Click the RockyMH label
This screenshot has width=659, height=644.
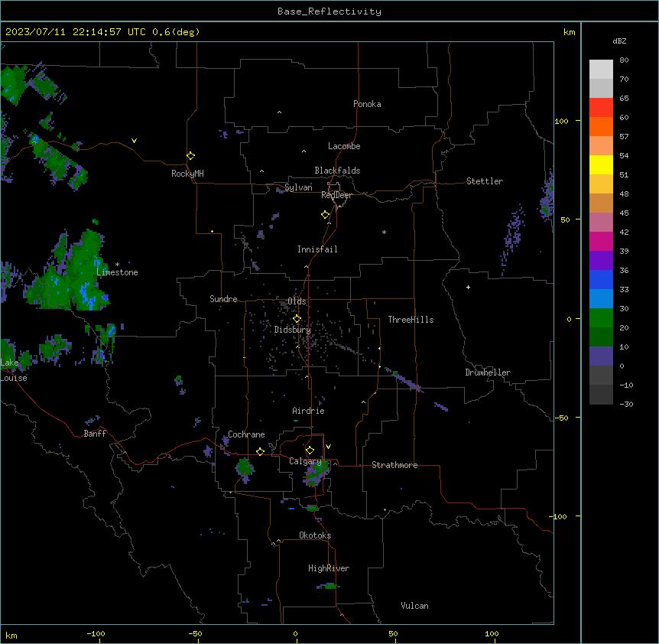click(x=187, y=174)
